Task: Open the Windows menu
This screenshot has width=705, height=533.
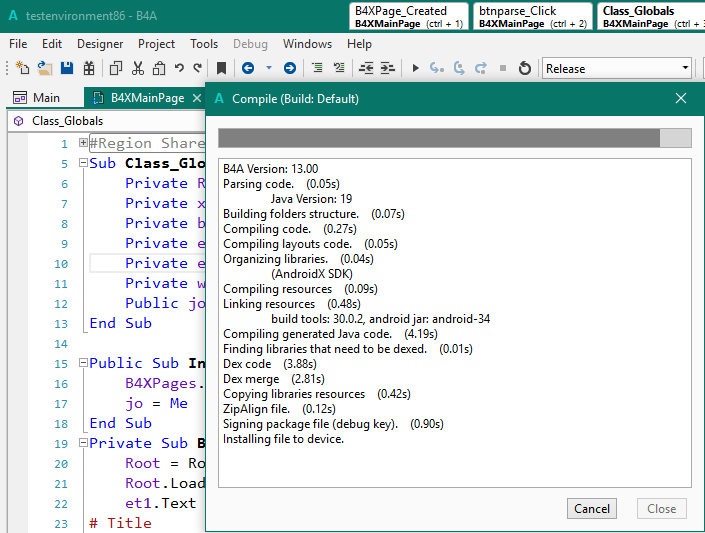Action: (x=307, y=44)
